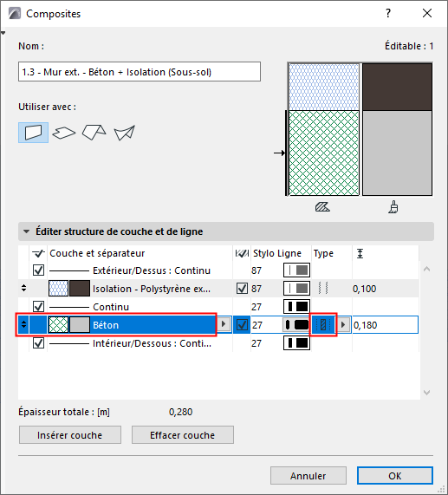Click the thickness column header icon

click(x=360, y=253)
